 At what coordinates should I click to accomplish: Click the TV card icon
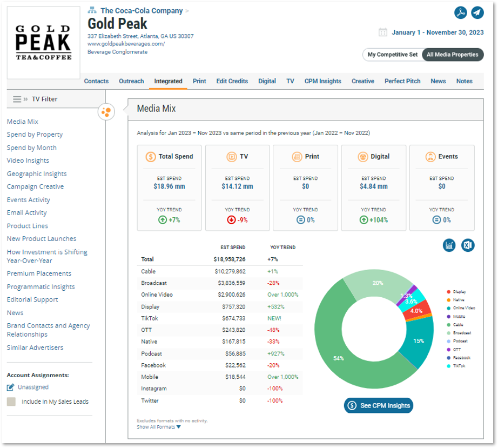[x=232, y=157]
